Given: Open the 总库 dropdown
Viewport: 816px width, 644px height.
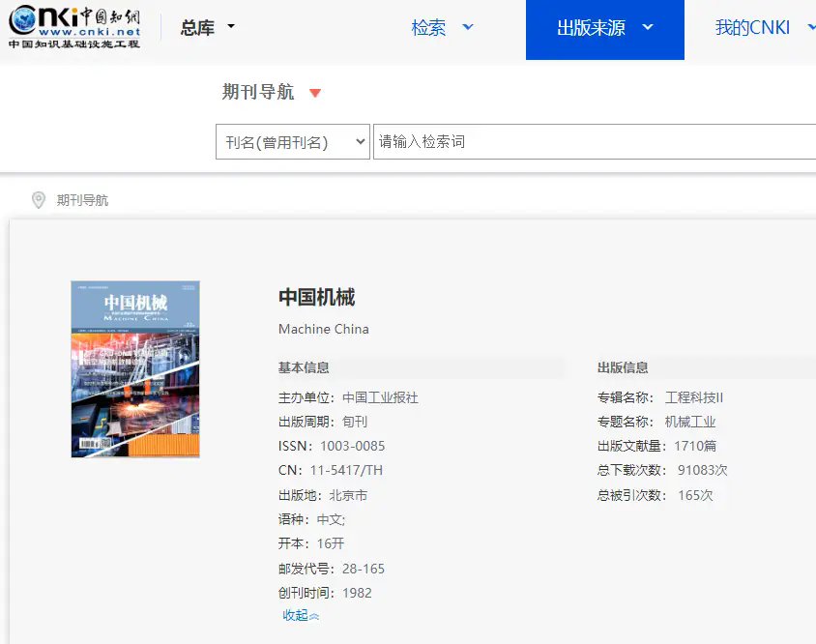Looking at the screenshot, I should pos(208,27).
